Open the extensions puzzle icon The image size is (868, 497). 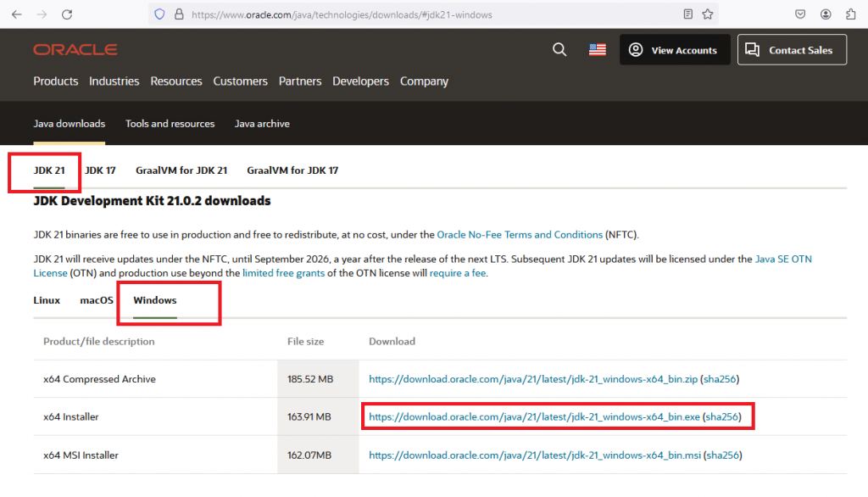tap(851, 14)
